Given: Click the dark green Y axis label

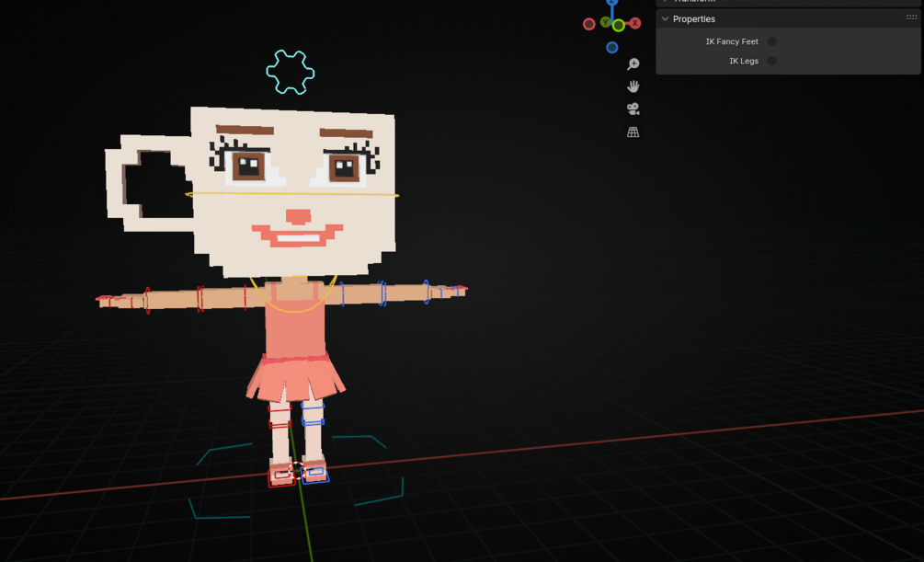Looking at the screenshot, I should pyautogui.click(x=606, y=22).
